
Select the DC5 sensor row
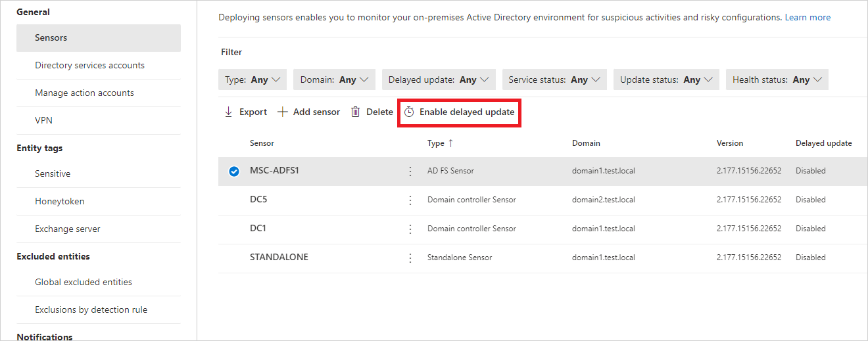258,200
